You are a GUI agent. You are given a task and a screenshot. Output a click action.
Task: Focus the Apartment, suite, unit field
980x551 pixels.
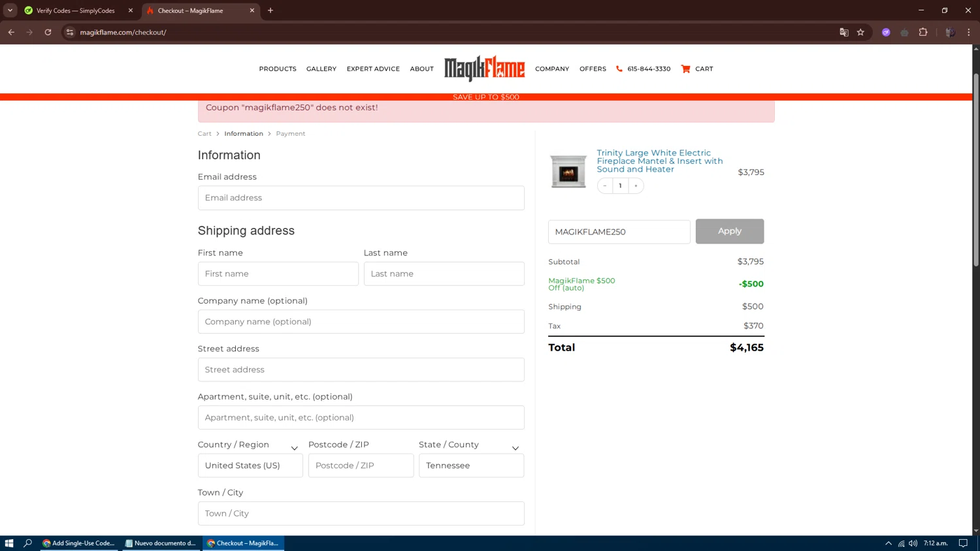(361, 418)
